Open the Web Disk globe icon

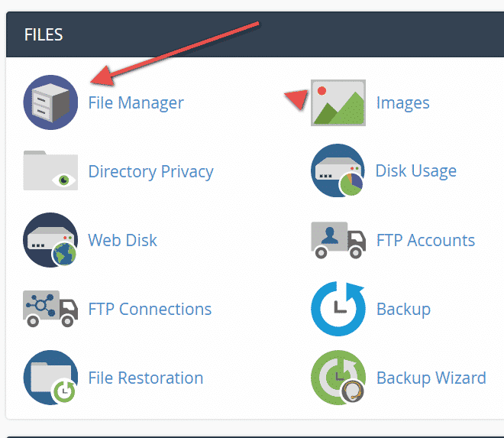[50, 240]
